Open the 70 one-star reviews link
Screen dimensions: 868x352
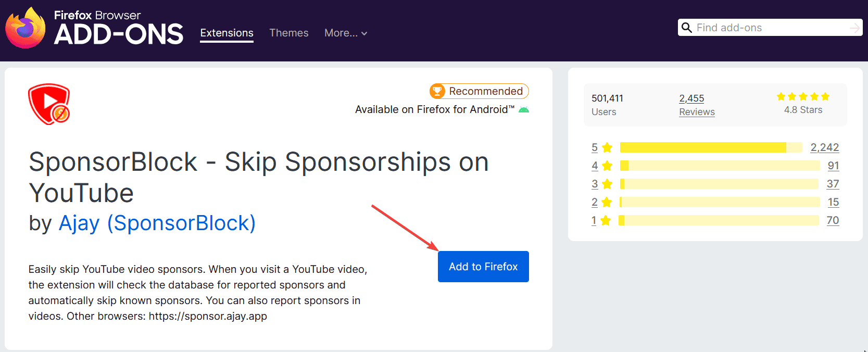[x=833, y=220]
